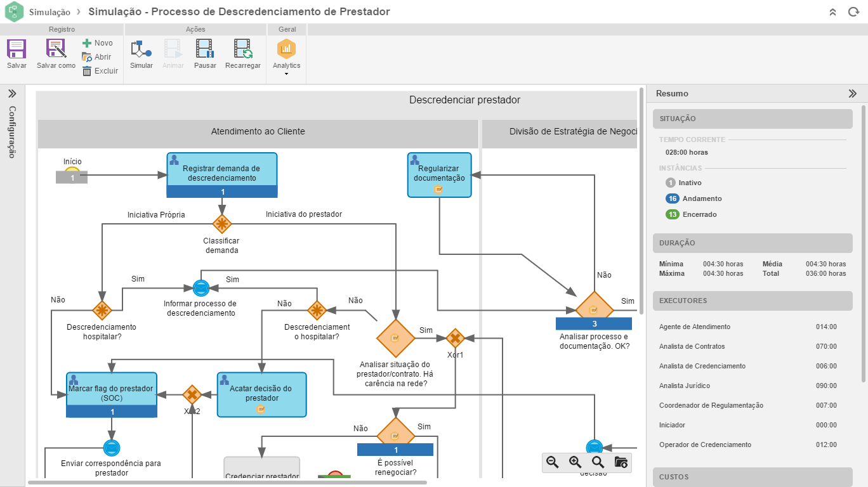Click the Salvar como icon
This screenshot has height=487, width=868.
point(56,49)
